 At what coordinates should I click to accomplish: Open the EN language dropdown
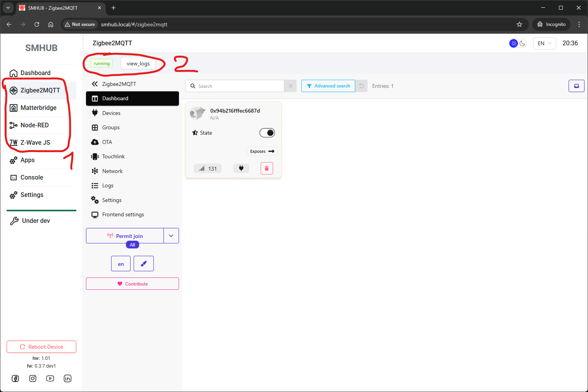coord(544,43)
